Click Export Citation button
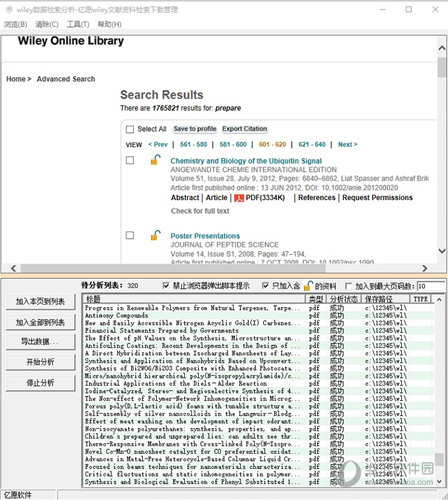The image size is (448, 500). coord(245,129)
